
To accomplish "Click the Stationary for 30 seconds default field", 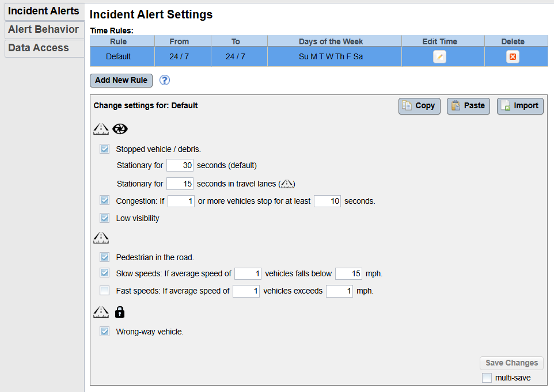I will point(180,165).
